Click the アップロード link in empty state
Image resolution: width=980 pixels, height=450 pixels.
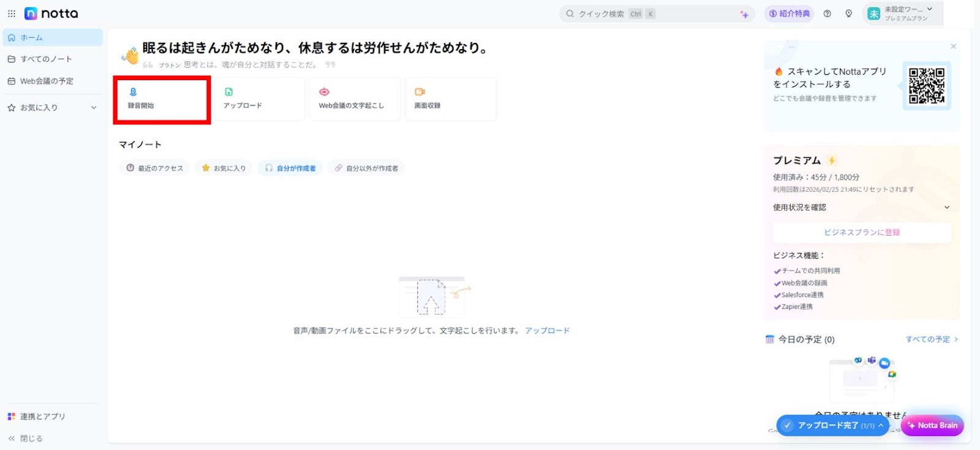click(x=547, y=331)
